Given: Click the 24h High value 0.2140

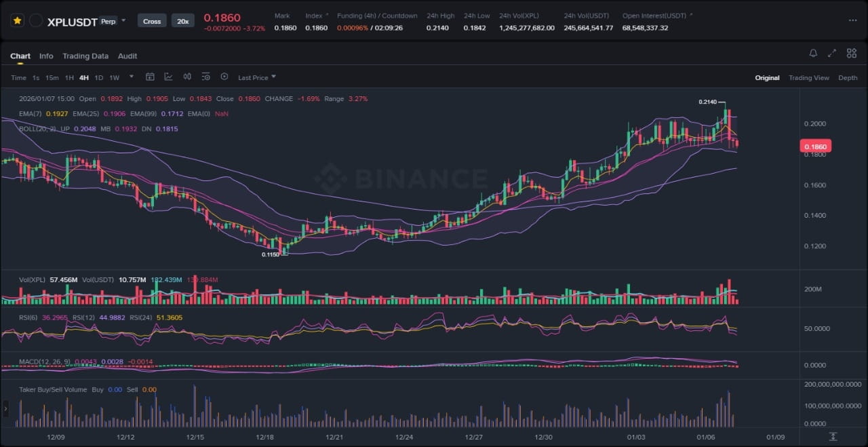Looking at the screenshot, I should coord(437,28).
